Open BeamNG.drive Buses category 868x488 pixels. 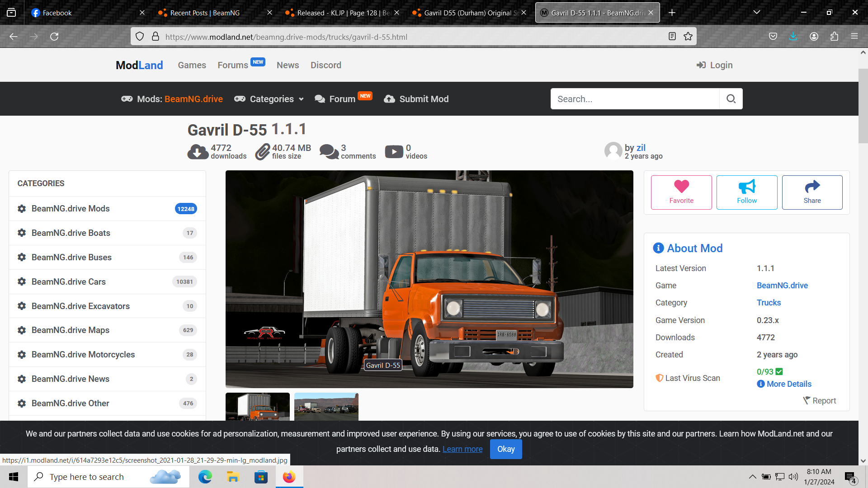pos(107,258)
